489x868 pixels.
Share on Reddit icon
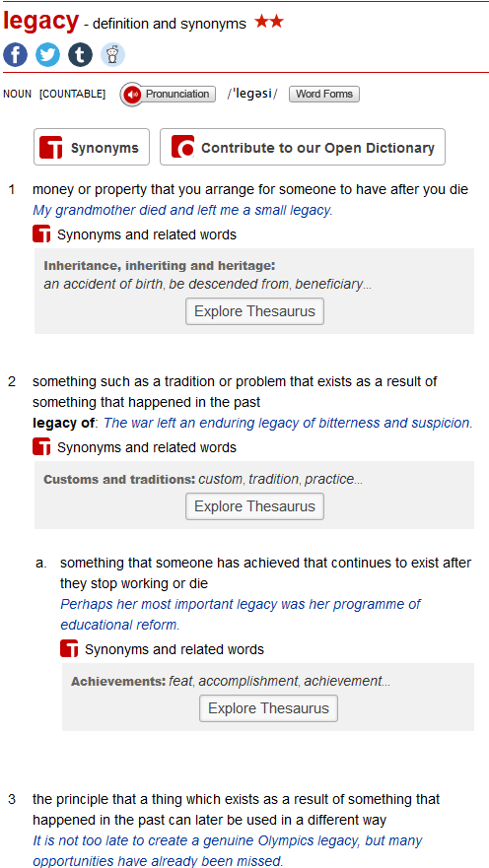113,55
